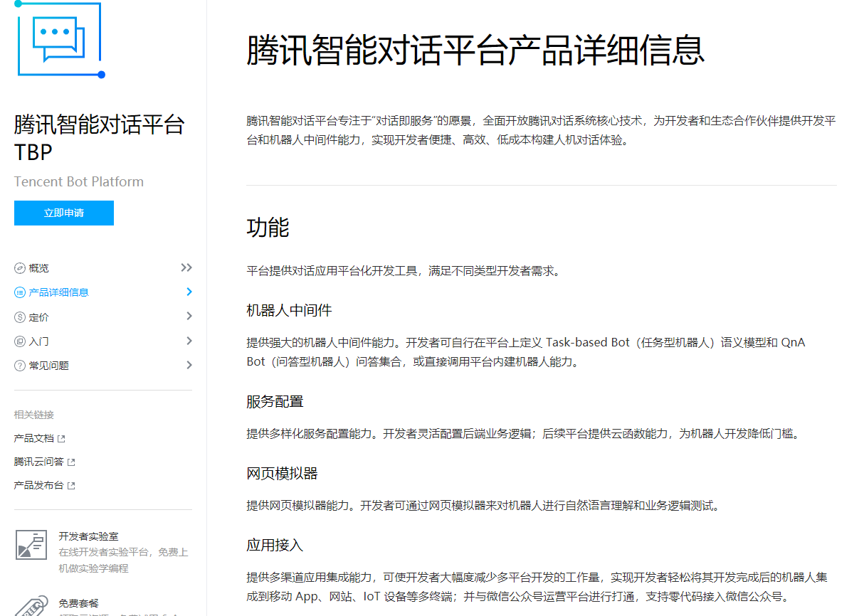
Task: Collapse the sidebar with the double chevron
Action: pyautogui.click(x=186, y=267)
